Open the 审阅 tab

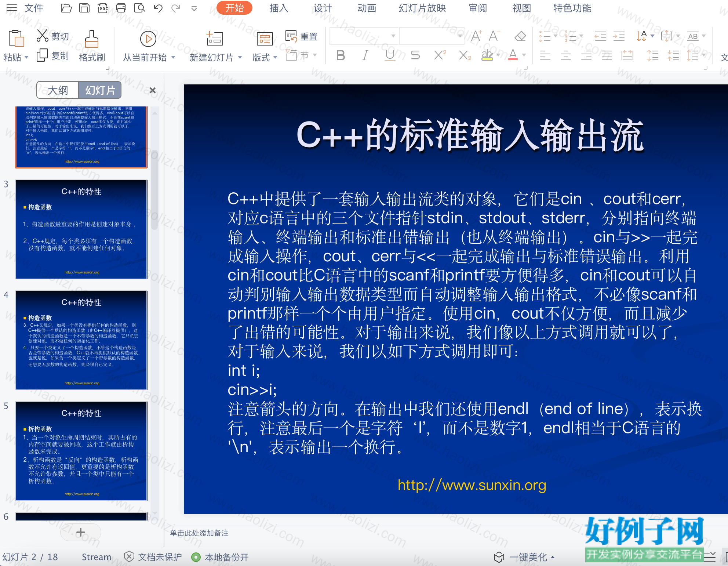pos(478,8)
